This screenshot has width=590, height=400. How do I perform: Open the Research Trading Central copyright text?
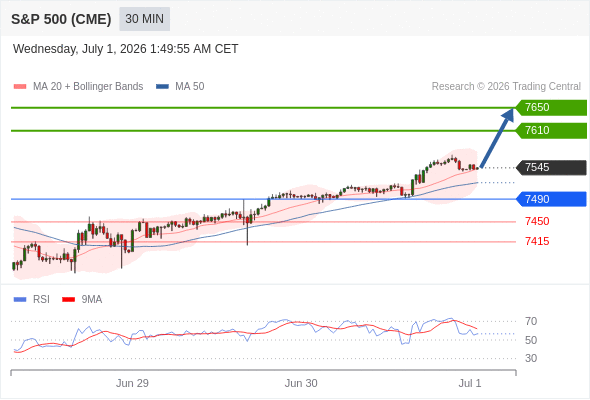[506, 87]
